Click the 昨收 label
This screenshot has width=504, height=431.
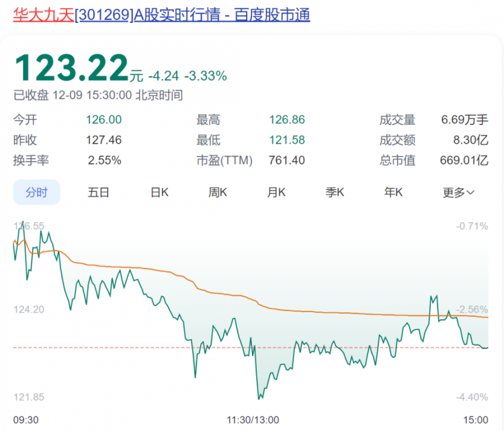click(25, 140)
